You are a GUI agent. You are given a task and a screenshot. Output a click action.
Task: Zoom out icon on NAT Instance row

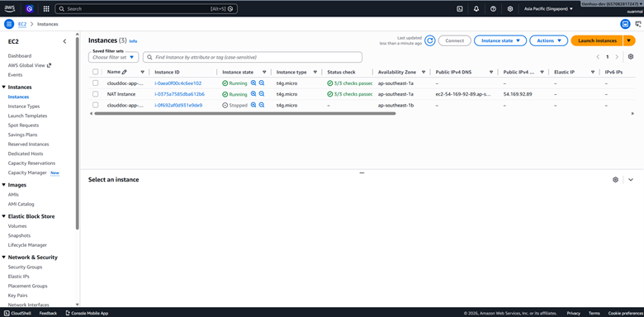[x=261, y=94]
